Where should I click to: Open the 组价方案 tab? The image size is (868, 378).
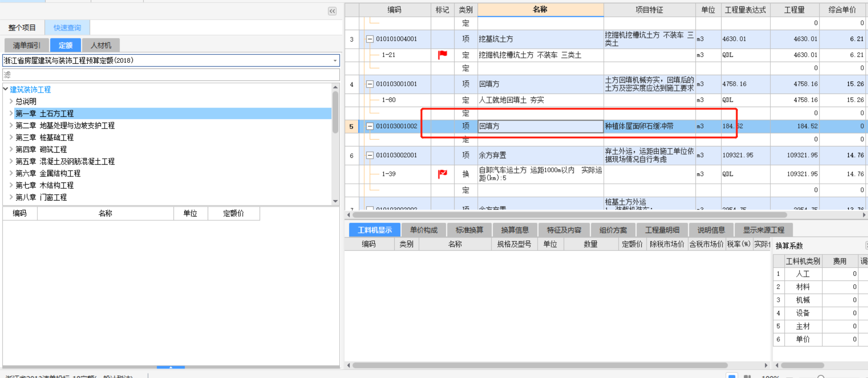(x=613, y=230)
